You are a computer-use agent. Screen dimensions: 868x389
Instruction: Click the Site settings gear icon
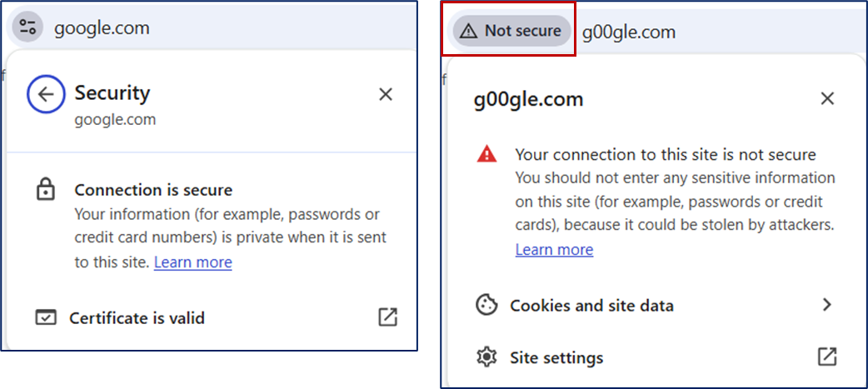[486, 357]
